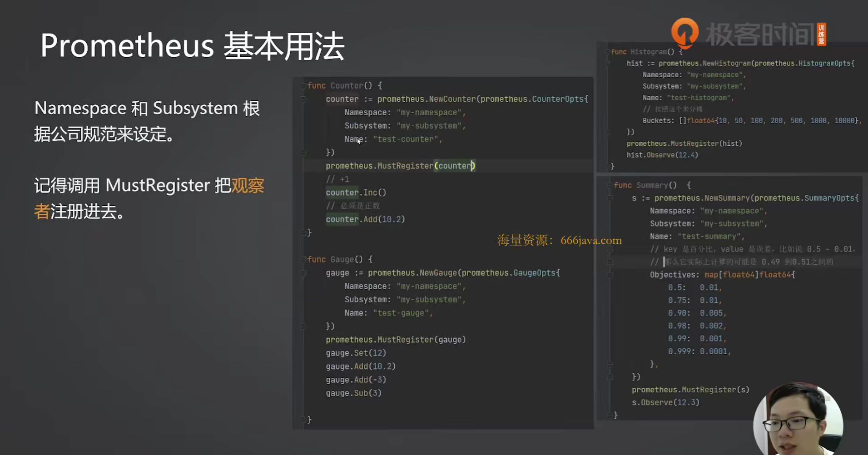Click the '// 必须是正数' comment
868x455 pixels.
[352, 206]
